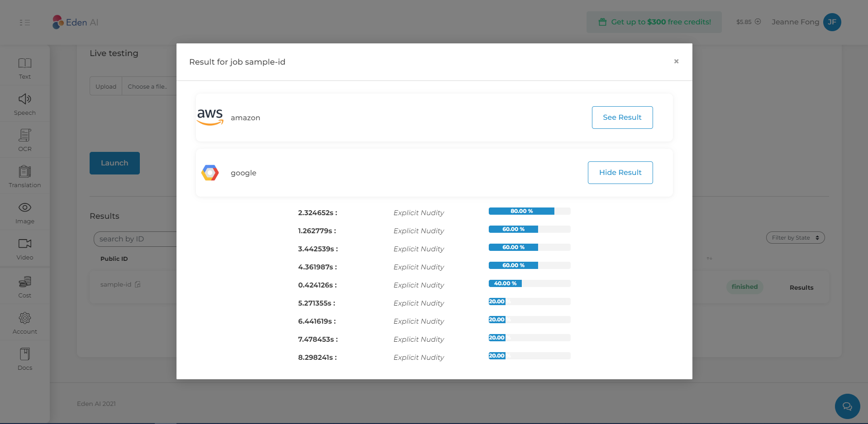Screen dimensions: 868x424
Task: Close the job result dialog
Action: tap(676, 61)
